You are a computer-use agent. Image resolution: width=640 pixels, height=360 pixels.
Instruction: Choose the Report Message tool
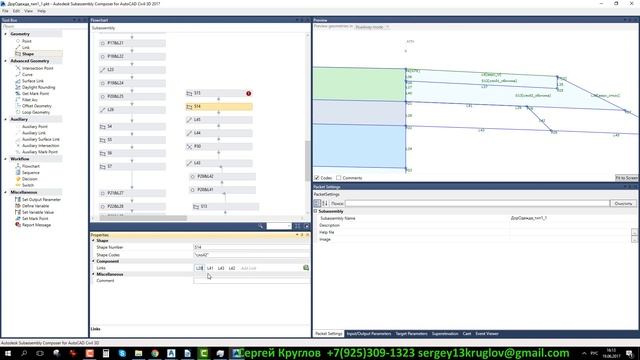[36, 225]
